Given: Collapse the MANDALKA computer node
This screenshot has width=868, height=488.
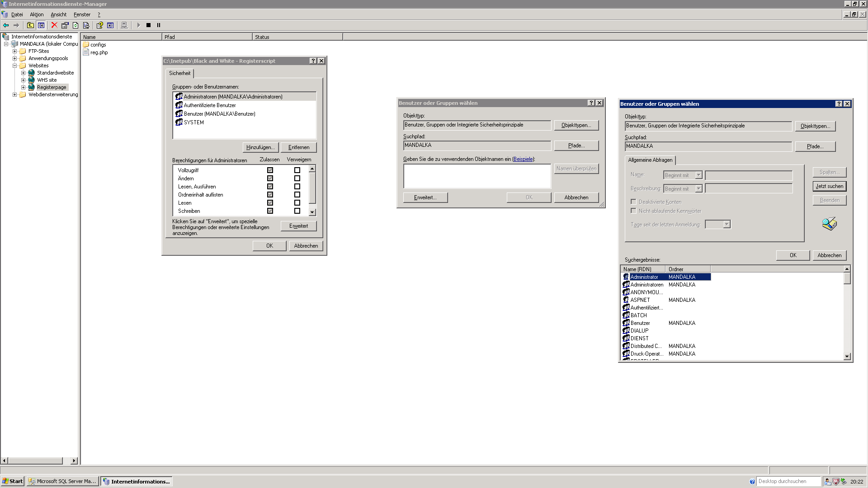Looking at the screenshot, I should point(6,44).
